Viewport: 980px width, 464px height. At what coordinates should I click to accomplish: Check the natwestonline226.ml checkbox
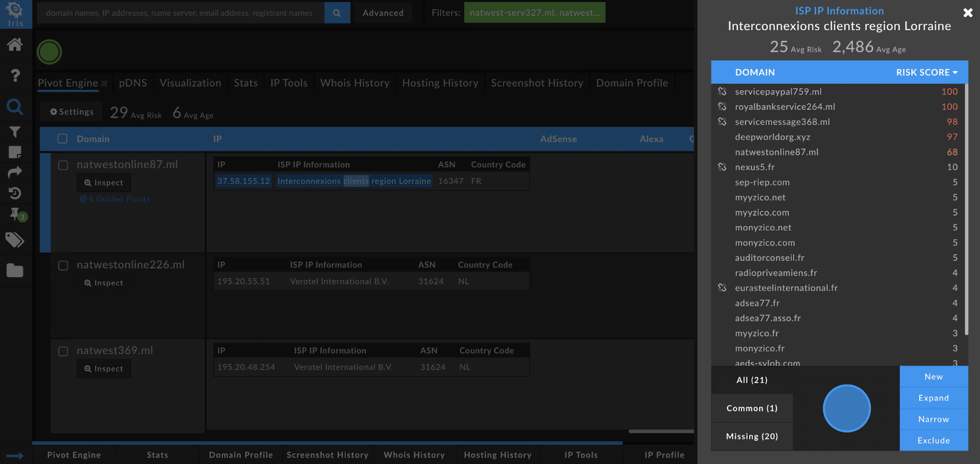click(63, 265)
